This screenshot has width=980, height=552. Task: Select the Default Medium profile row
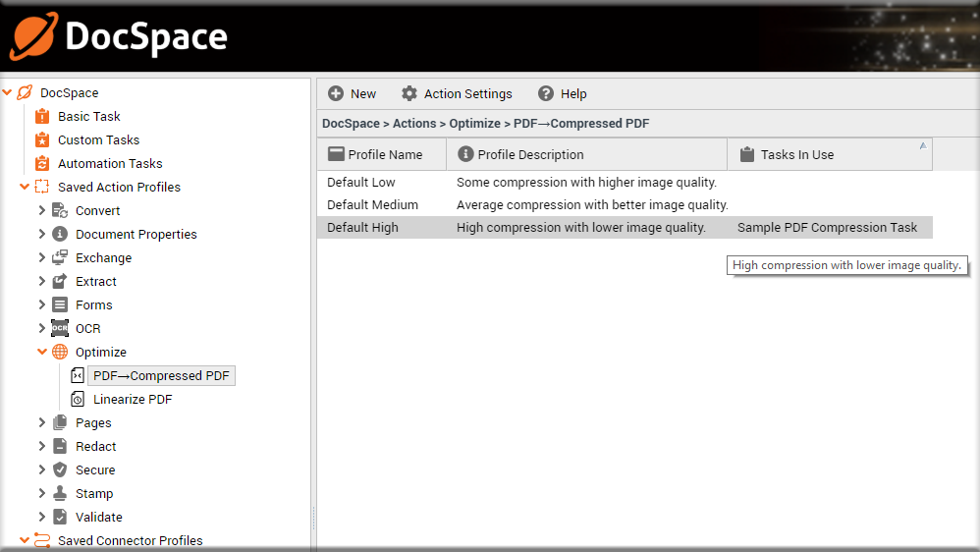[625, 205]
